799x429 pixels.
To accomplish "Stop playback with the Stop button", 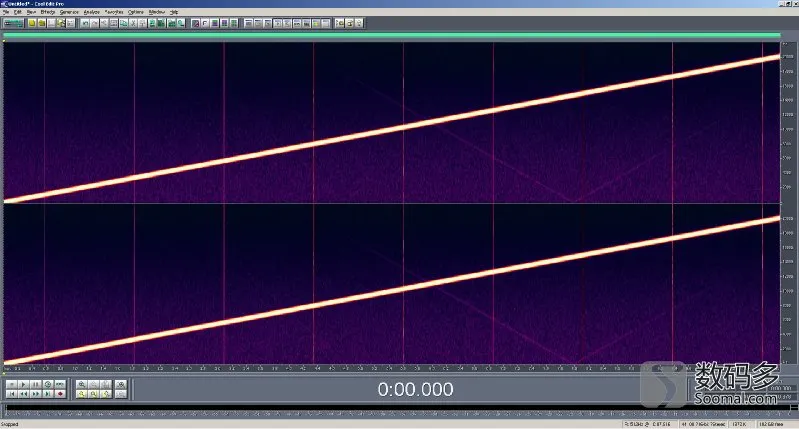I will 12,384.
